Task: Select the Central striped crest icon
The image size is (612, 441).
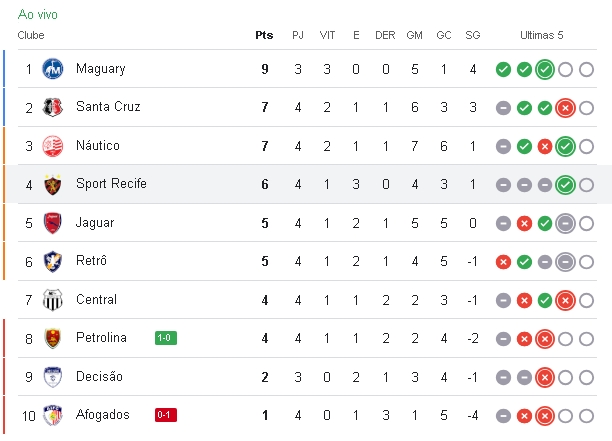Action: pyautogui.click(x=53, y=300)
